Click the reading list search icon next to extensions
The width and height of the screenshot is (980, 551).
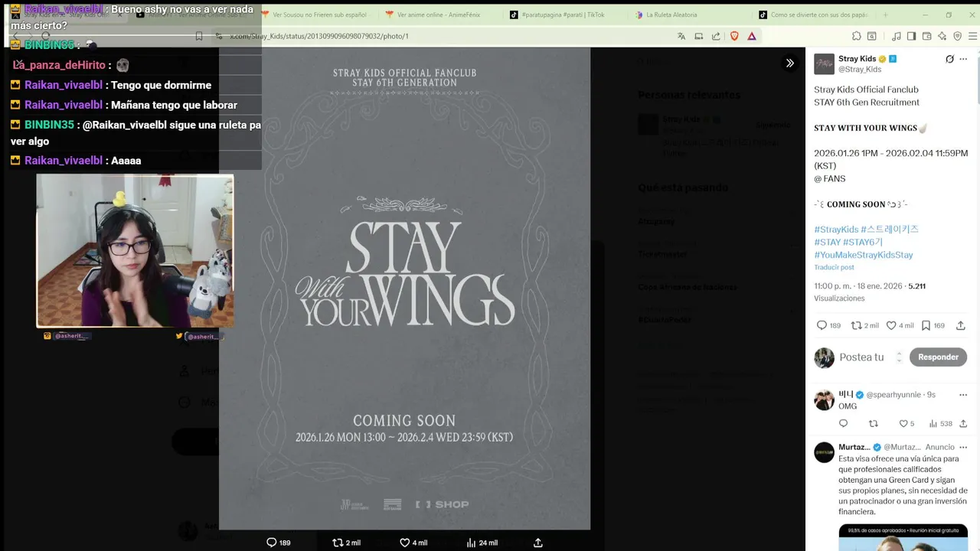point(872,36)
